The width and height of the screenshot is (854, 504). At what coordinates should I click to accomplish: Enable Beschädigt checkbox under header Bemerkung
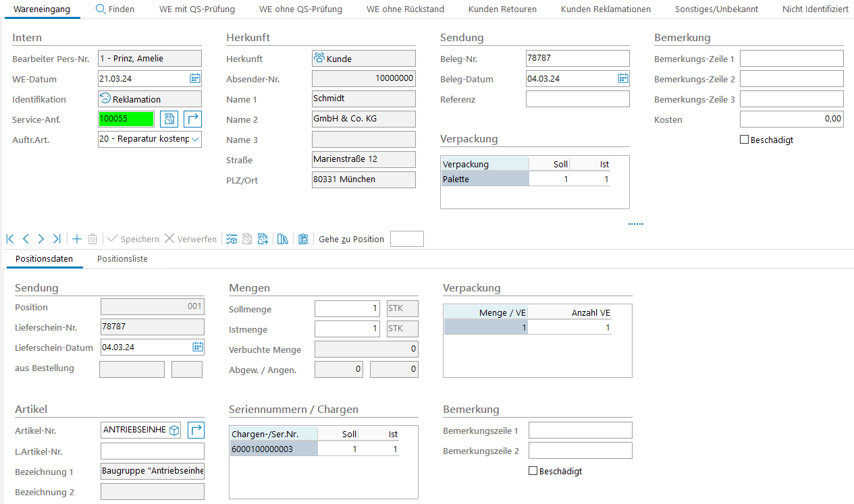pos(745,140)
